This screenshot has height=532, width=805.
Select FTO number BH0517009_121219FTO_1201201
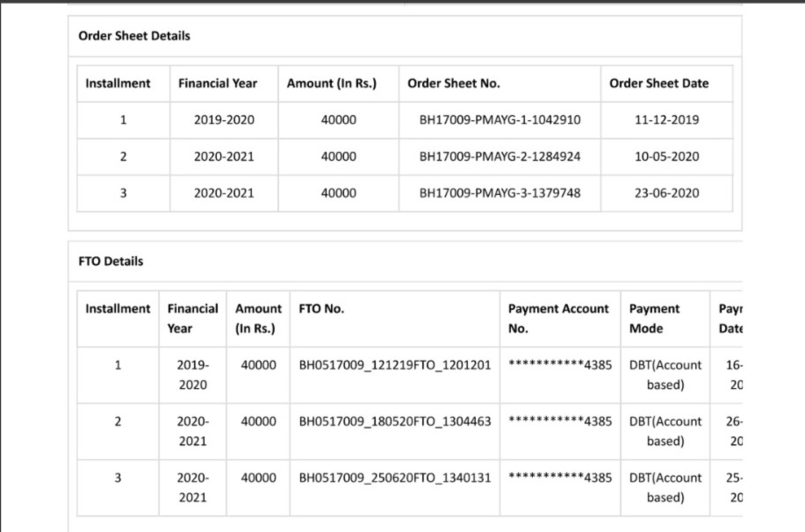click(x=394, y=364)
